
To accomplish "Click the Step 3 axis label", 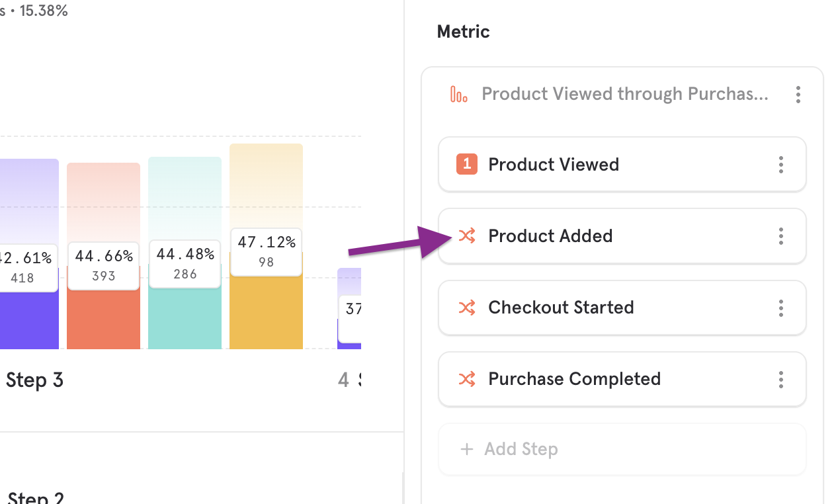I will click(34, 380).
